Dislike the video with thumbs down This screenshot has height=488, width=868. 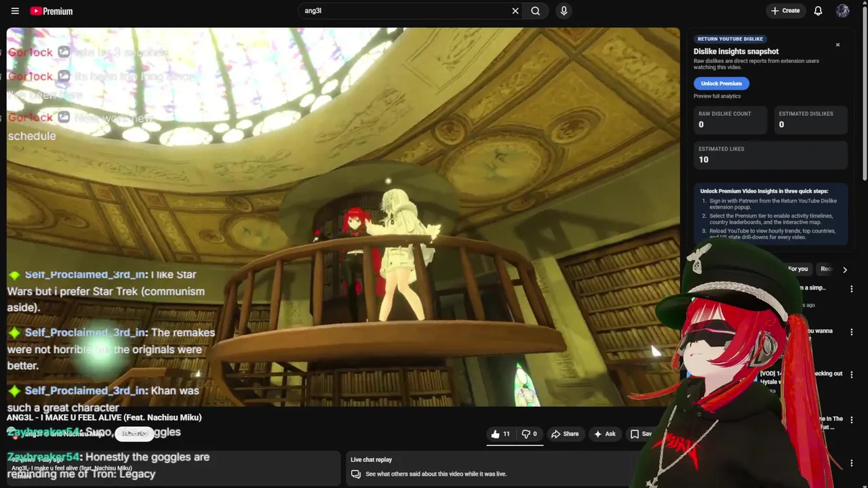click(529, 434)
